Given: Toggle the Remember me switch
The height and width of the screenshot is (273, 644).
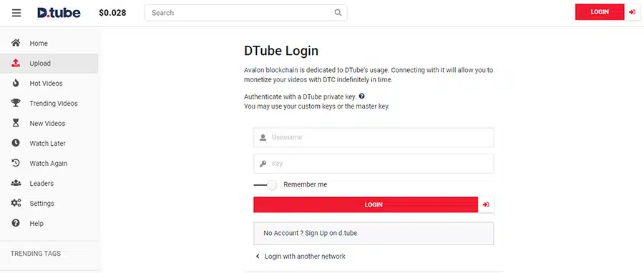Looking at the screenshot, I should [x=265, y=185].
